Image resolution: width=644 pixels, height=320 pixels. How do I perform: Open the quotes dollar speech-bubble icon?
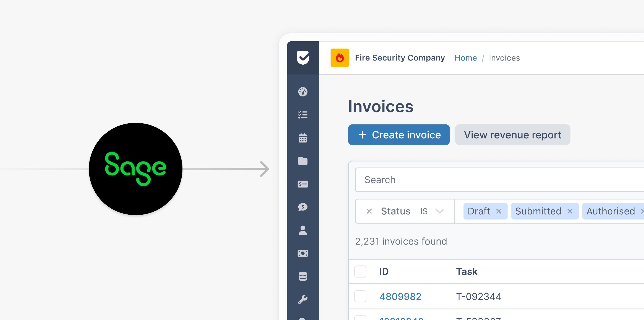[x=303, y=207]
